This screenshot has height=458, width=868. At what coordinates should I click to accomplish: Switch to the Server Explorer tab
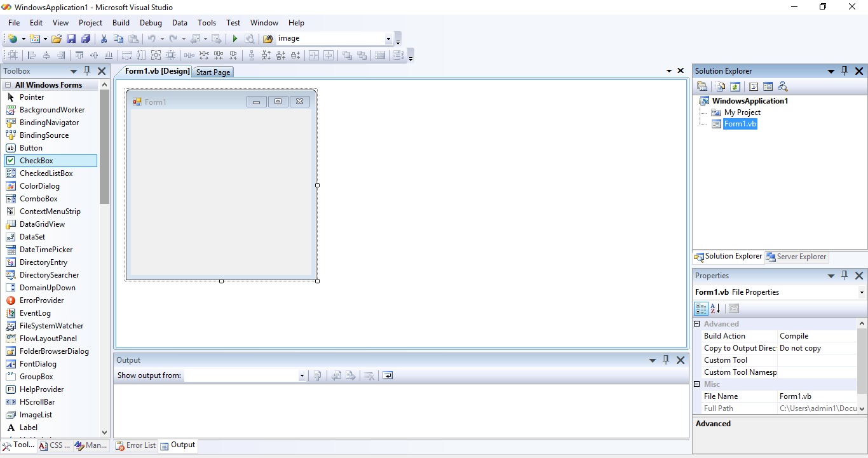click(796, 257)
